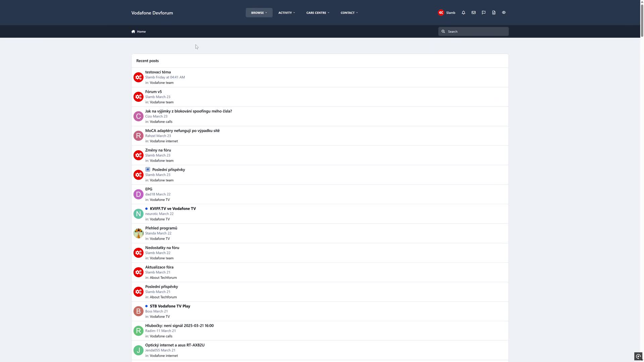Open Vodafone TV forum under EPG
The image size is (644, 362).
[160, 200]
